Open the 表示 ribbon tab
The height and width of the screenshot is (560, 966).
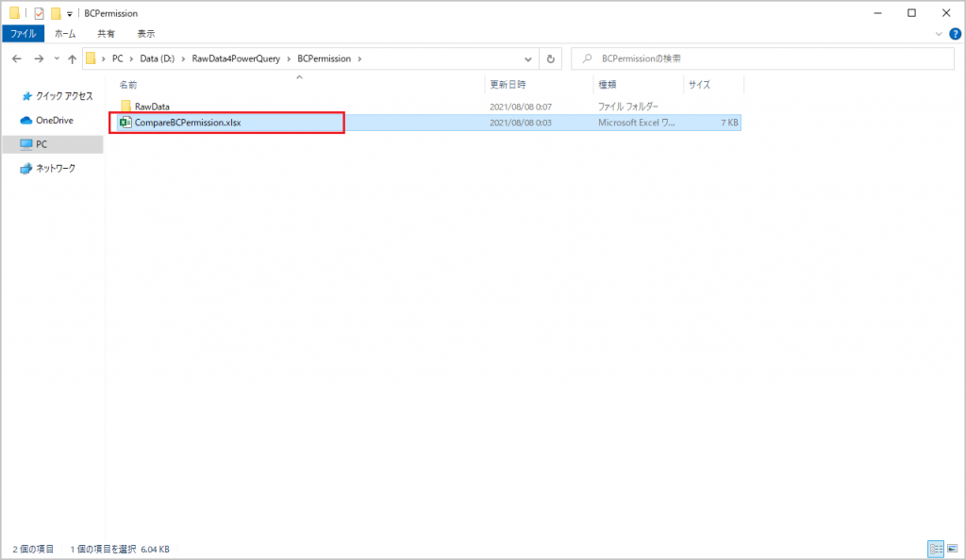pyautogui.click(x=145, y=33)
